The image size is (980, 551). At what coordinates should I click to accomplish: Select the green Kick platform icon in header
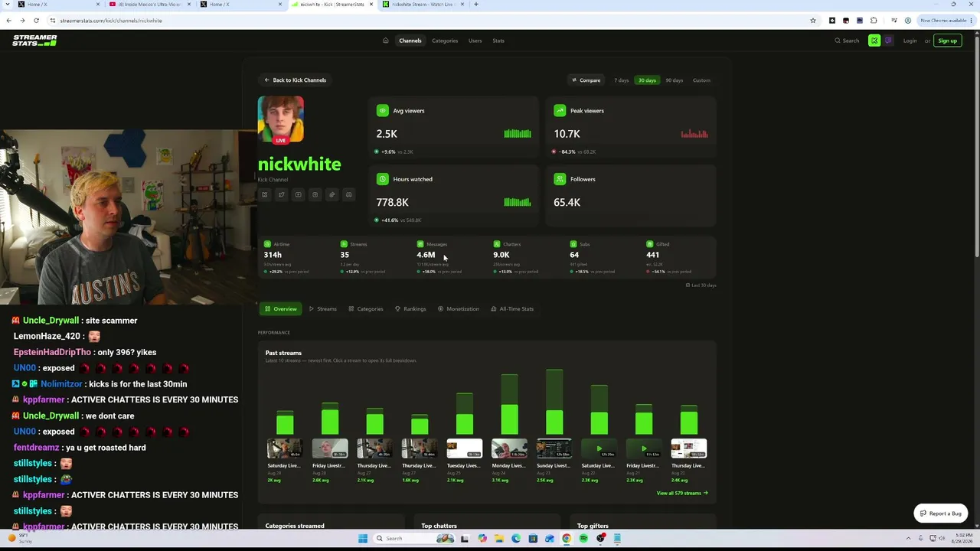point(874,41)
